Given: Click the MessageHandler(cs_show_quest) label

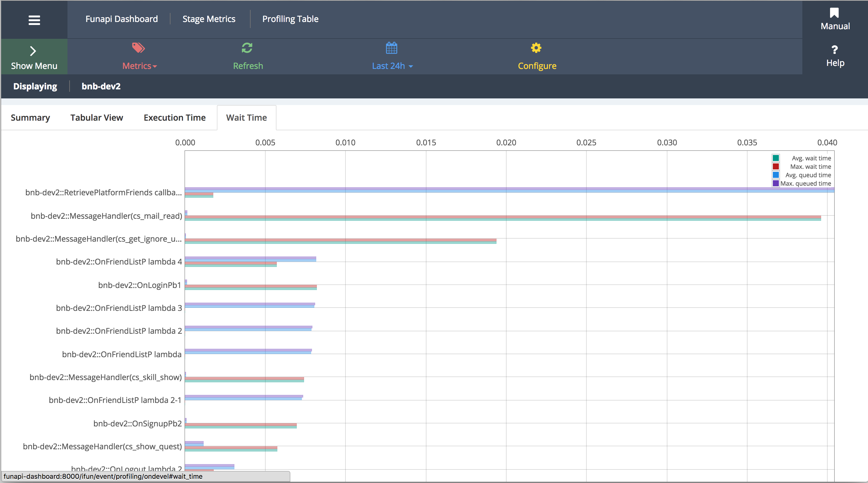Looking at the screenshot, I should 102,446.
